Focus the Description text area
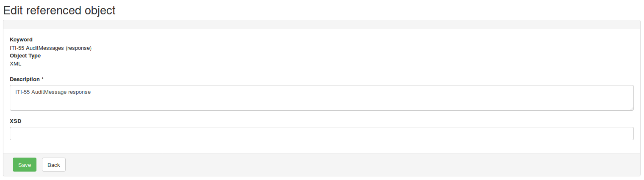 click(322, 101)
